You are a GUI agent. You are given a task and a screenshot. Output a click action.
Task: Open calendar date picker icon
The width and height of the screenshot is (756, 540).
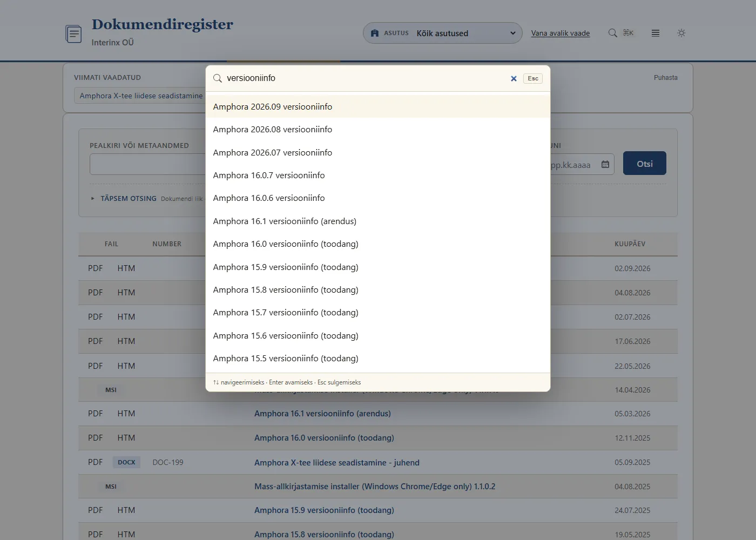[x=605, y=164]
